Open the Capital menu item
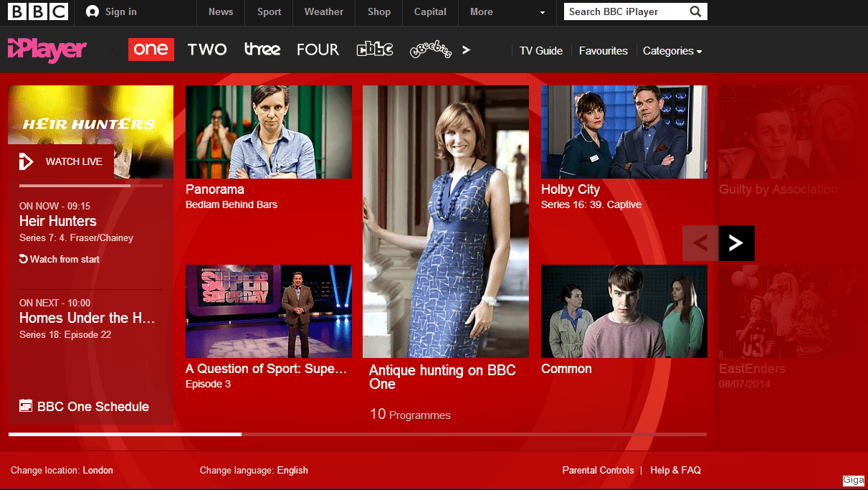The image size is (868, 490). (x=430, y=11)
